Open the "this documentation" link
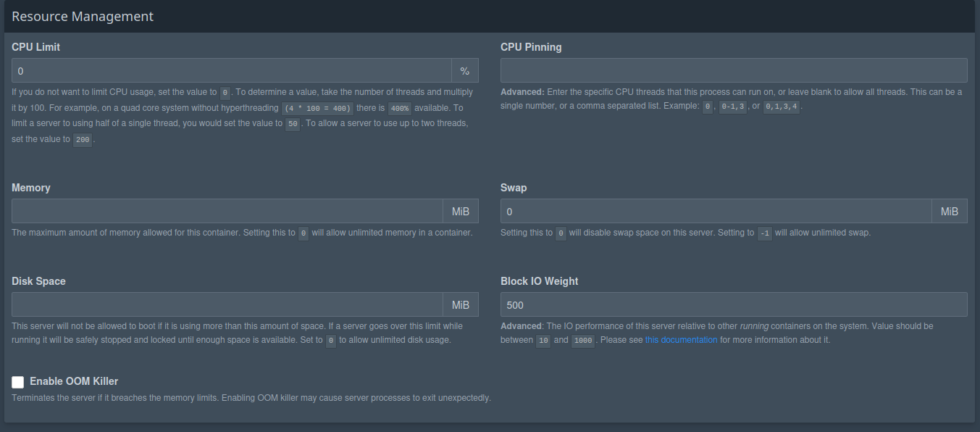 [681, 340]
